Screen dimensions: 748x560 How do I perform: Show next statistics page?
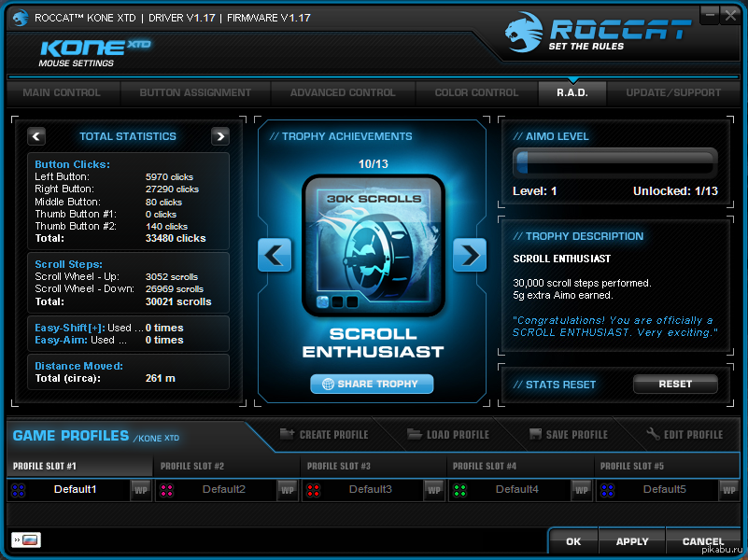tap(220, 136)
